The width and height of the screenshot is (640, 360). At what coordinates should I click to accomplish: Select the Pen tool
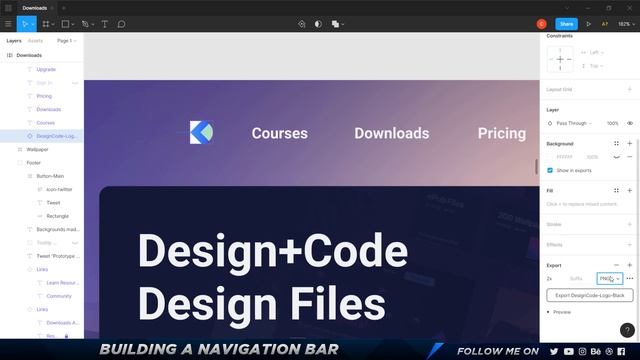point(85,24)
